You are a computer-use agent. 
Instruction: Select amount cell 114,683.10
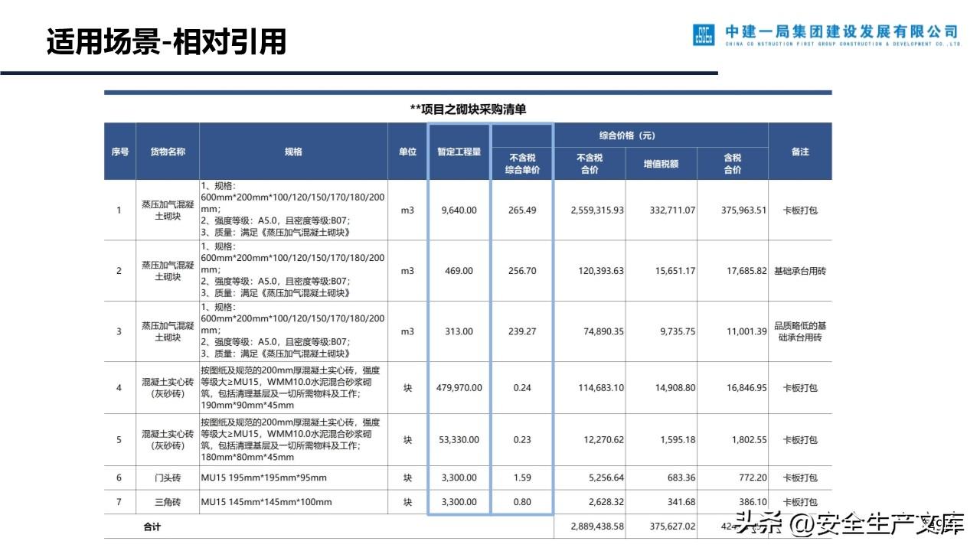point(601,388)
